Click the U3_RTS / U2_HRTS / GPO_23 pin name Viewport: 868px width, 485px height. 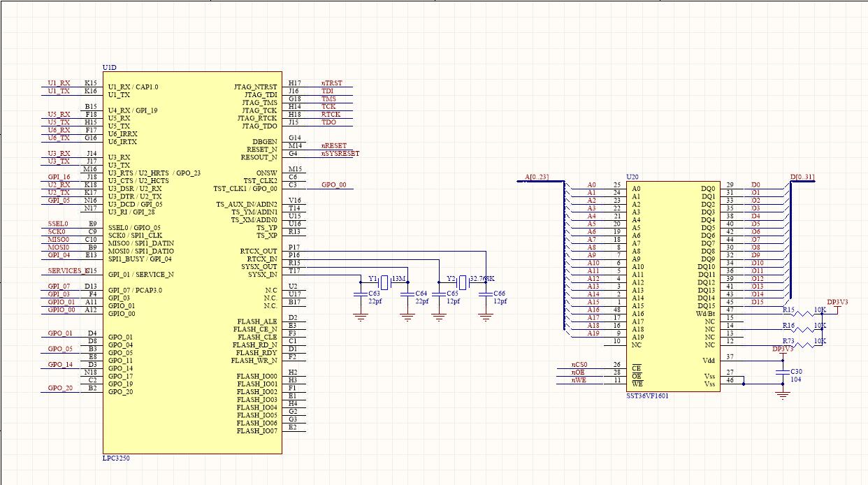[154, 173]
